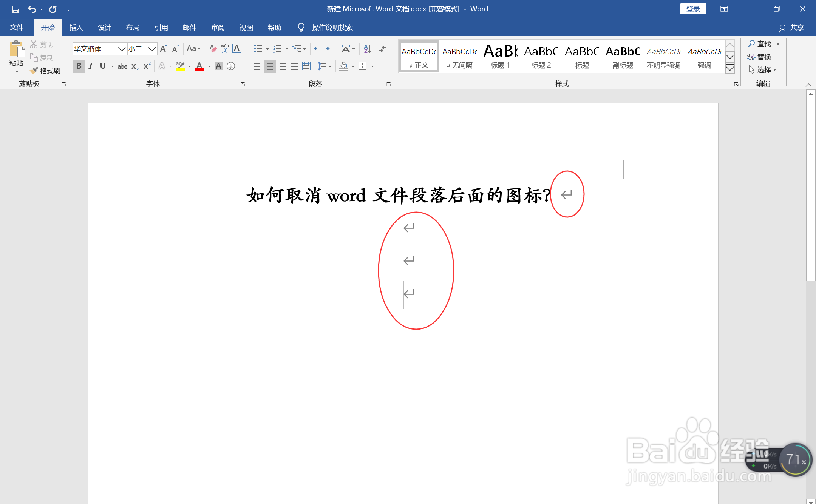
Task: Expand the styles gallery more arrow
Action: pos(730,69)
